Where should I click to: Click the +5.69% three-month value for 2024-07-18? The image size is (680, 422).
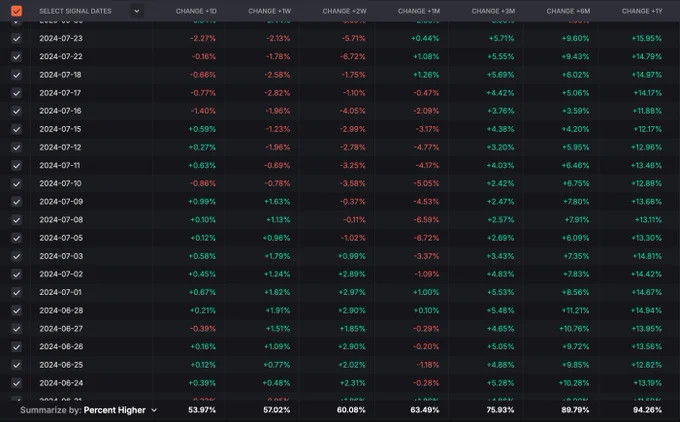(500, 75)
